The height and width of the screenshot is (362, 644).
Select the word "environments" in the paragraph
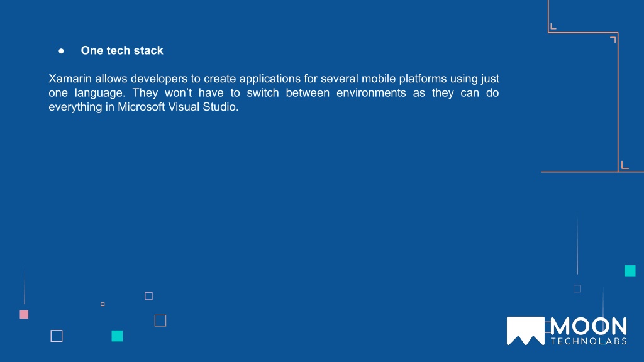coord(371,93)
